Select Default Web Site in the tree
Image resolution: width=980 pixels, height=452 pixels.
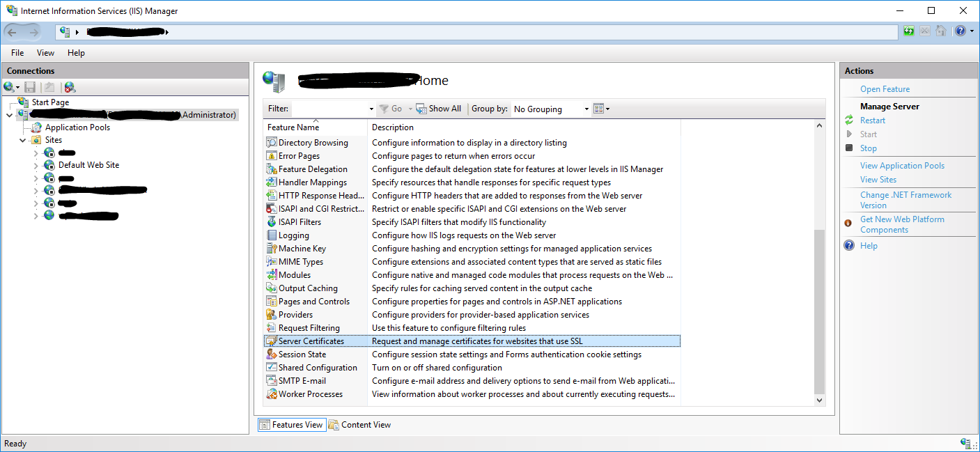pyautogui.click(x=88, y=165)
